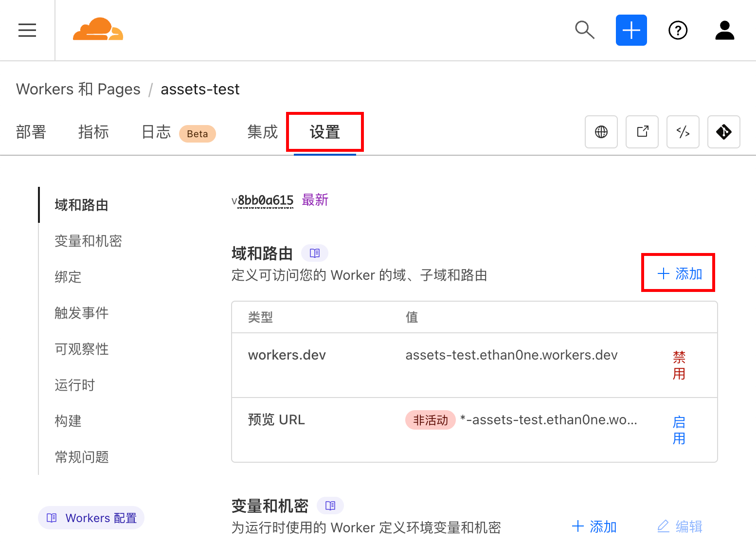Click the workers.dev type cell
Viewport: 756px width, 543px height.
(287, 355)
